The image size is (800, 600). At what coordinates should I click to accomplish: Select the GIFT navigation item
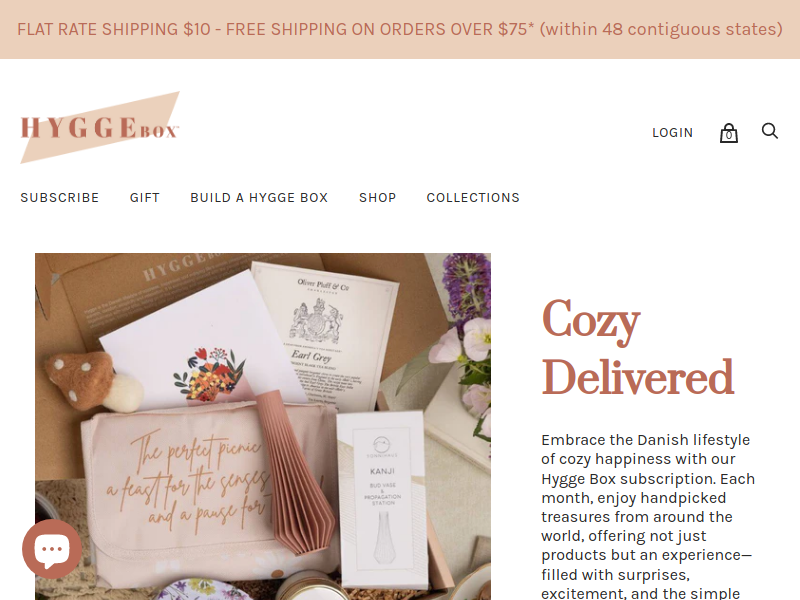point(144,197)
